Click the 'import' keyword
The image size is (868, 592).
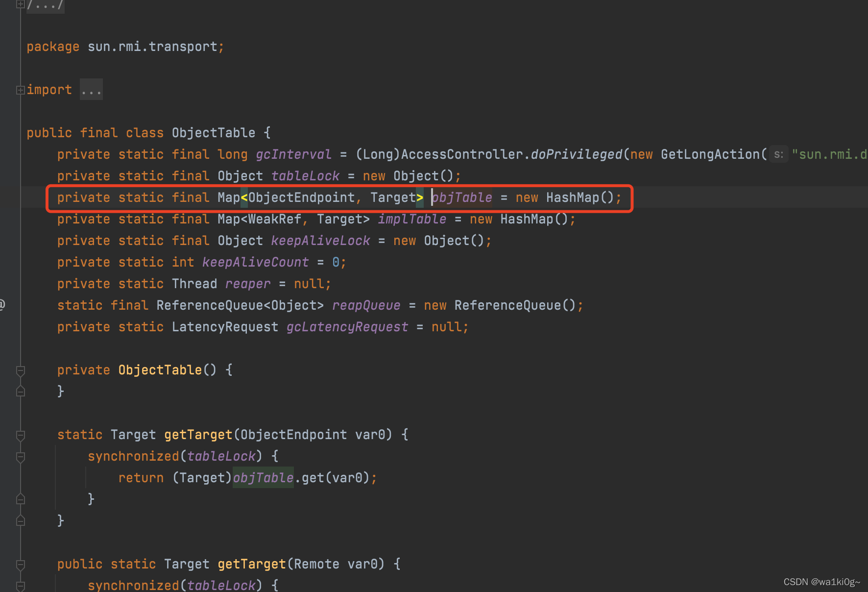click(x=49, y=90)
